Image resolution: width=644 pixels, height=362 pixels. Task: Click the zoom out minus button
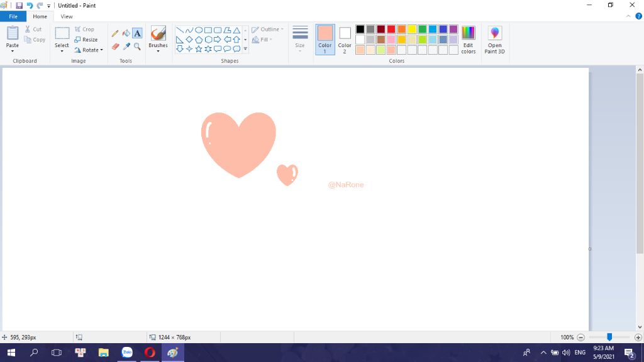tap(580, 337)
